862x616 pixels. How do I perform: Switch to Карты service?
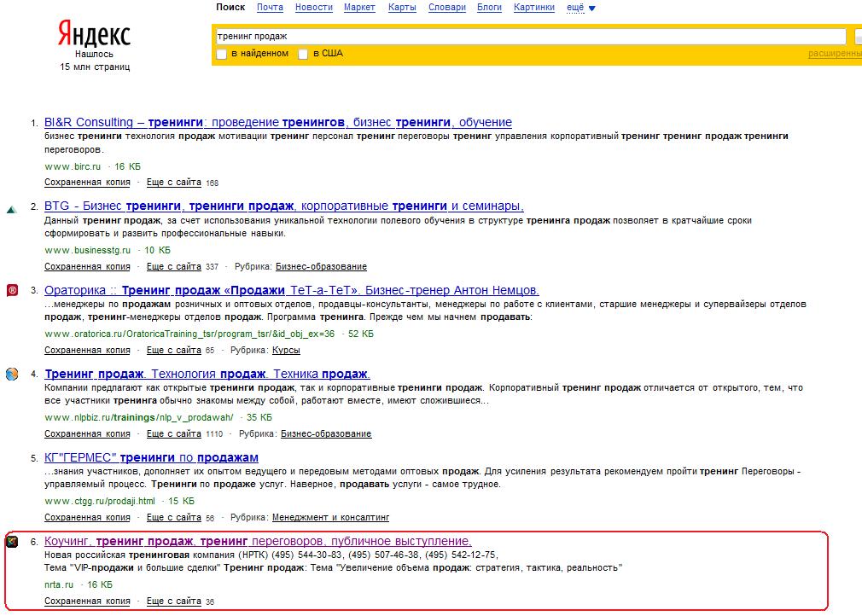(402, 7)
